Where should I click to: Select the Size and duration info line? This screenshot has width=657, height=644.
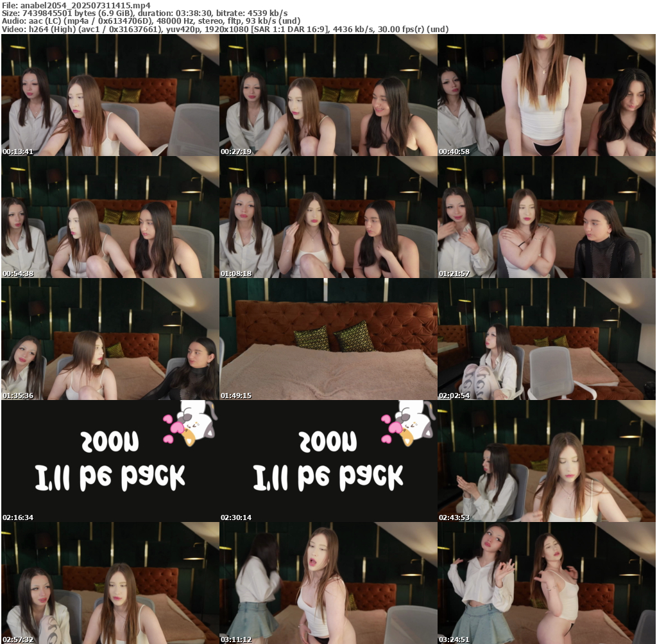(x=144, y=13)
